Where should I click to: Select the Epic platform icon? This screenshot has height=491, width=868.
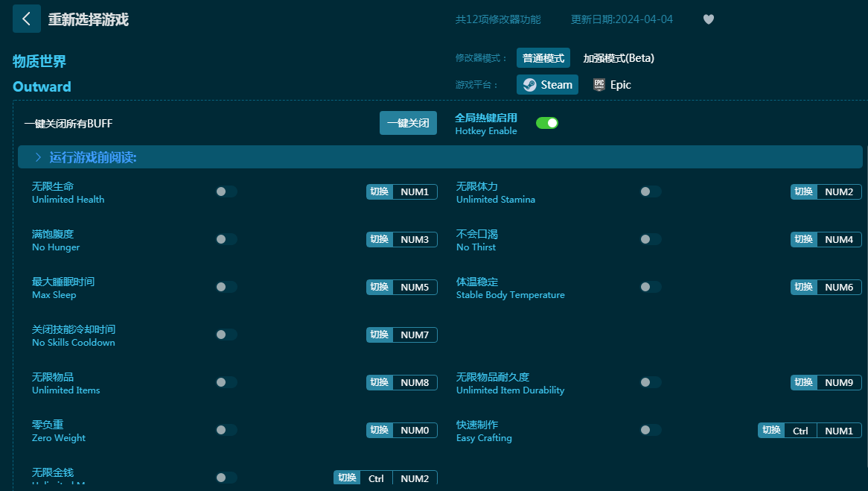click(x=599, y=85)
